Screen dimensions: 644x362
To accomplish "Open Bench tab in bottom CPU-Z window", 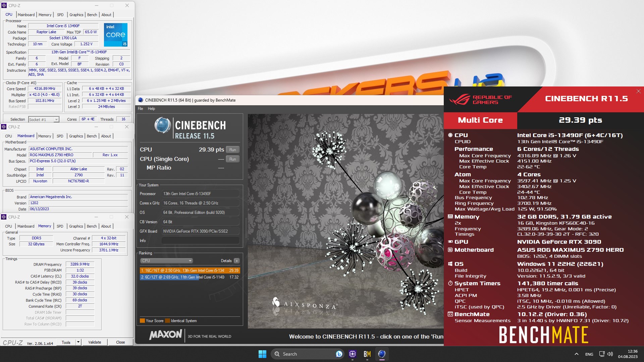I will (92, 226).
